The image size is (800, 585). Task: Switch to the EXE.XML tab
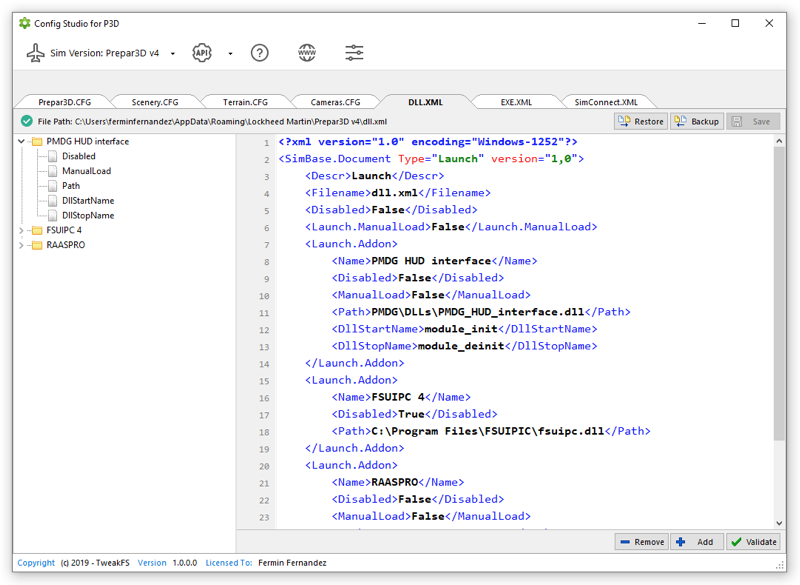516,102
